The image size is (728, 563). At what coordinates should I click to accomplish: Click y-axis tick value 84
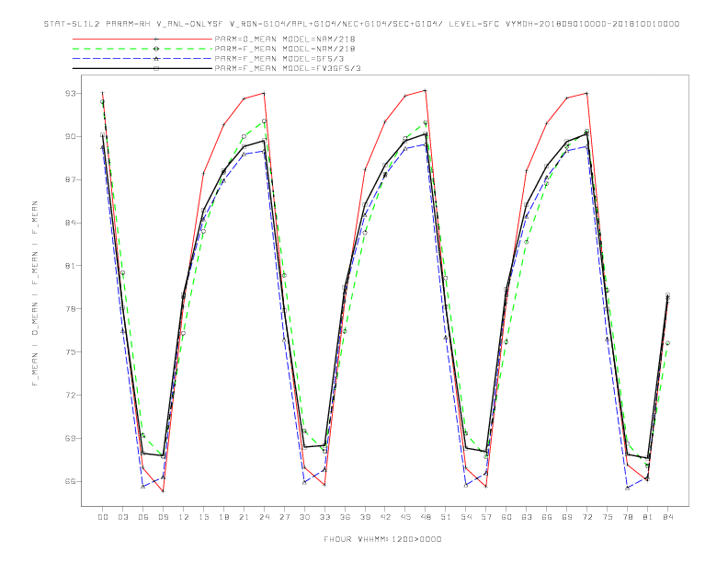coord(71,223)
